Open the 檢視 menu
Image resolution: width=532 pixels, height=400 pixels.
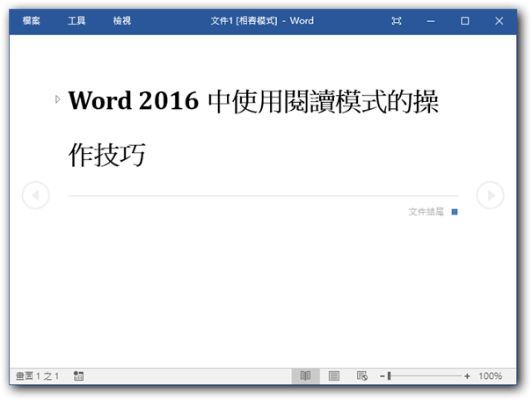[x=122, y=21]
